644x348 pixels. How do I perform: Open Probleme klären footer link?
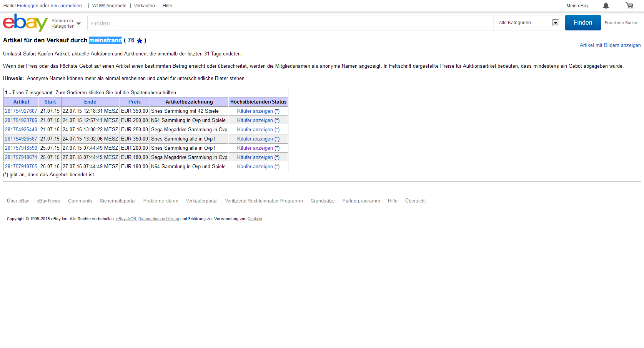(x=161, y=201)
